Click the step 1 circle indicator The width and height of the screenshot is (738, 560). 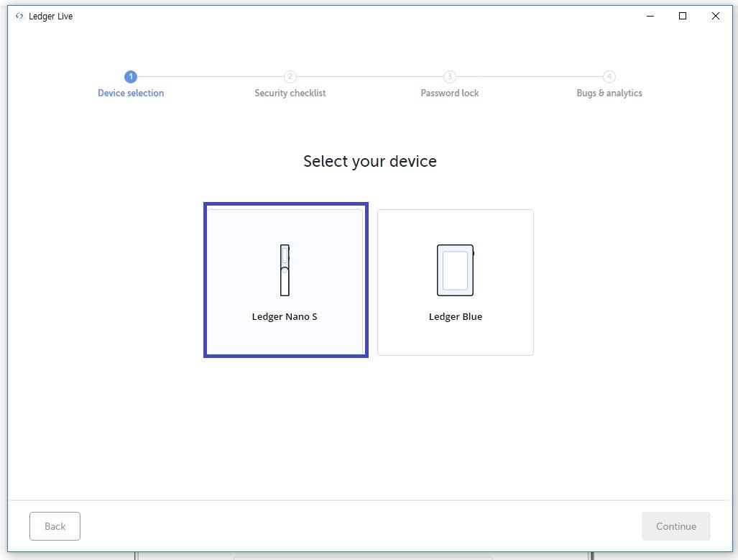click(x=131, y=76)
